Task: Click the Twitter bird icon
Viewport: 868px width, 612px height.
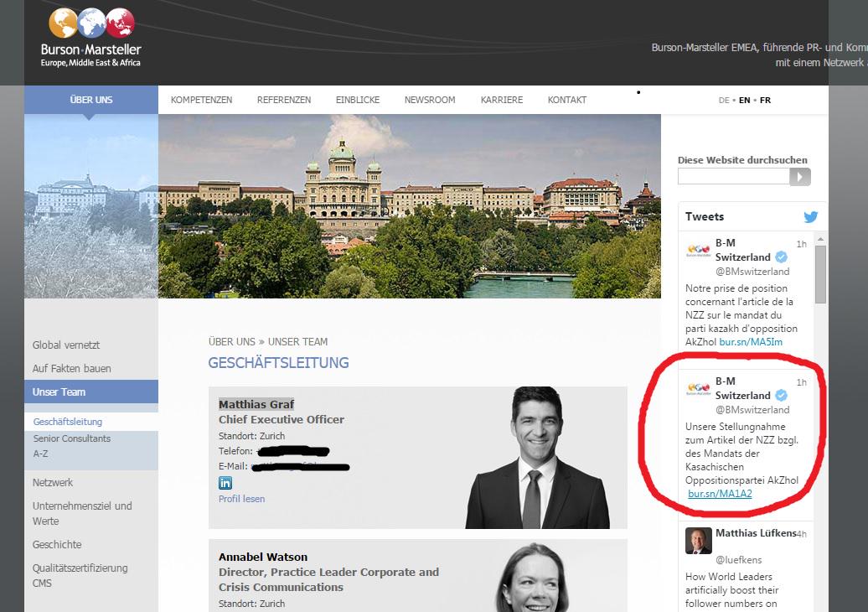Action: pyautogui.click(x=811, y=216)
